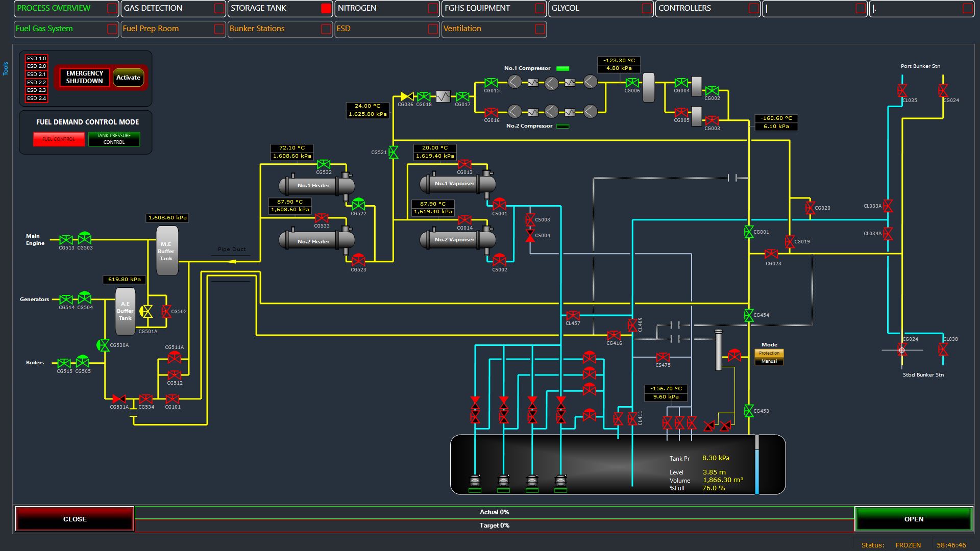The image size is (980, 551).
Task: Click valve CG521 on the yellow line
Action: [x=393, y=152]
